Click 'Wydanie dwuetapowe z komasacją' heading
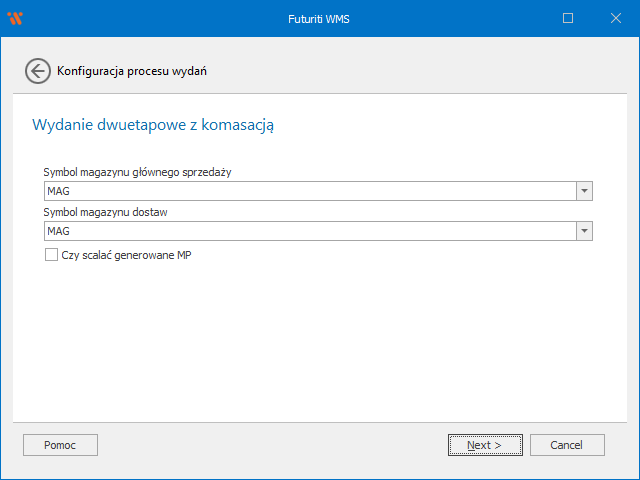The width and height of the screenshot is (640, 480). click(153, 125)
